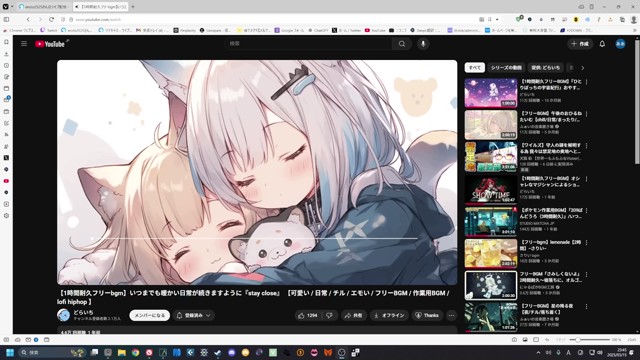Show hidden system tray icons
Viewport: 640px width, 360px height.
(x=538, y=353)
